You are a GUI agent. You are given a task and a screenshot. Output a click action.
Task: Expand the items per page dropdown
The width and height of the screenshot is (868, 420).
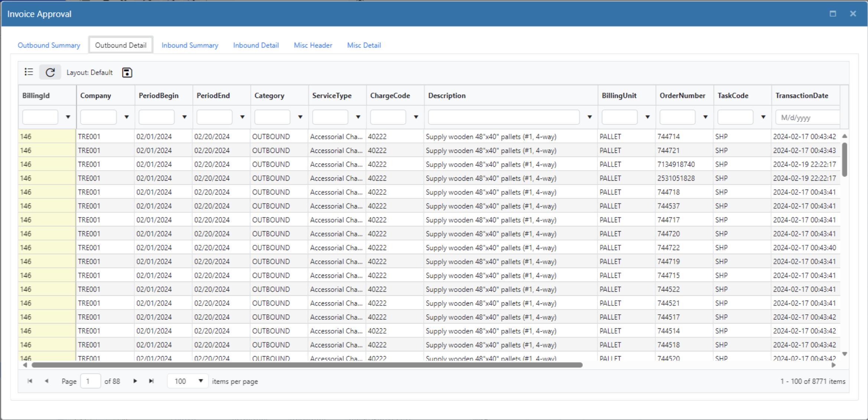click(x=200, y=381)
